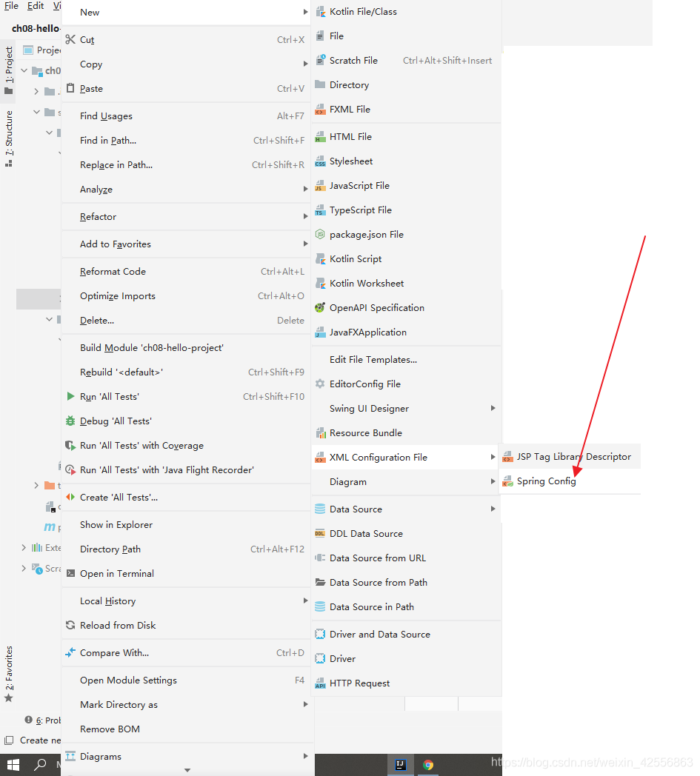This screenshot has width=700, height=776.
Task: Click the Debug 'All Tests' bug icon
Action: point(70,421)
